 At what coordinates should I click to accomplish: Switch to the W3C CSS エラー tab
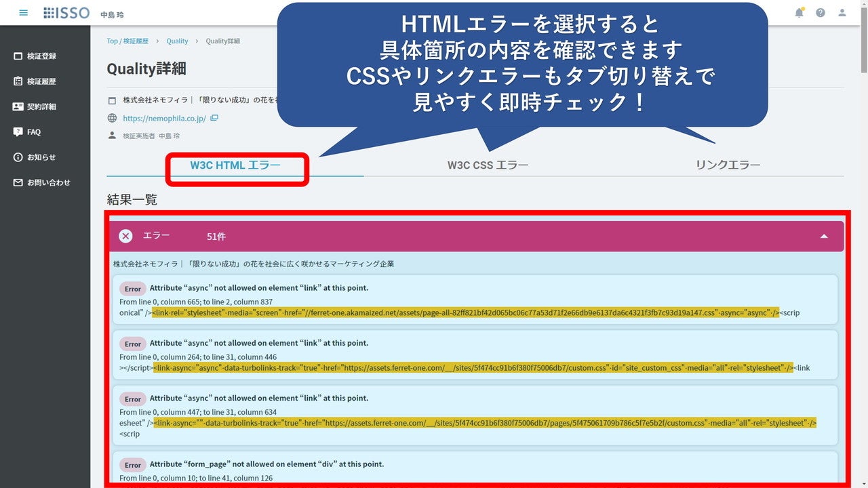pos(488,165)
